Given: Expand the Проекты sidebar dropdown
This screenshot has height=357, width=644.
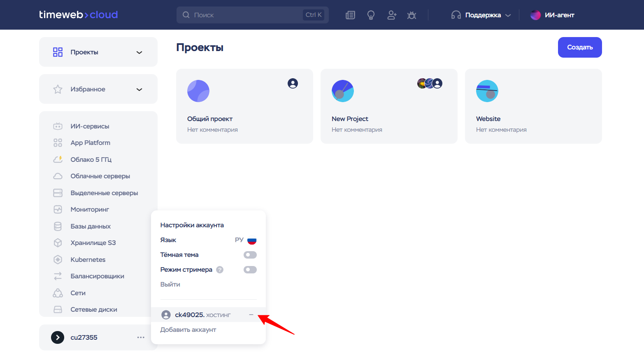Looking at the screenshot, I should pos(139,52).
